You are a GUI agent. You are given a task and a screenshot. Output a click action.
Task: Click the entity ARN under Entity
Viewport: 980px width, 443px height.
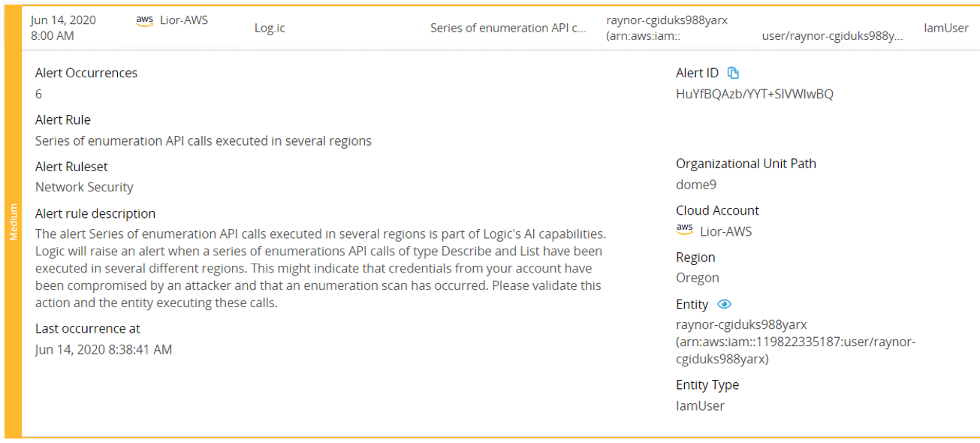coord(796,342)
